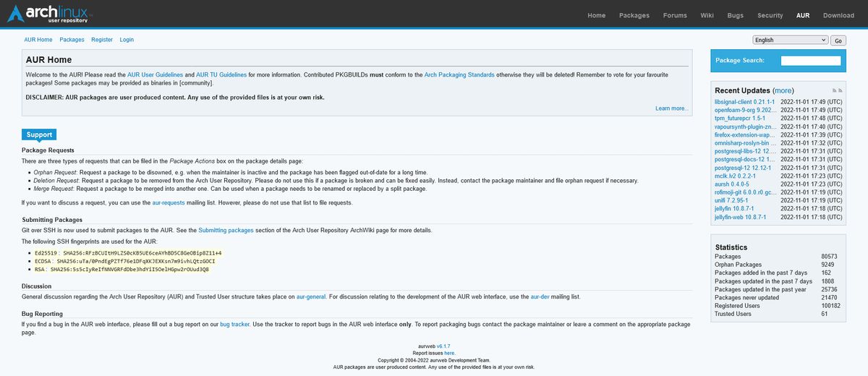Open tpm_futurepcr 1.5-1 package
The height and width of the screenshot is (376, 868).
tap(739, 118)
